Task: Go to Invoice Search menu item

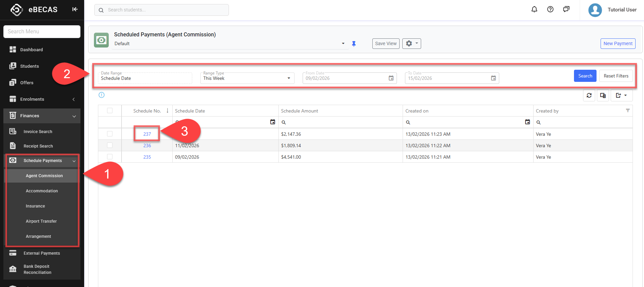Action: coord(38,132)
